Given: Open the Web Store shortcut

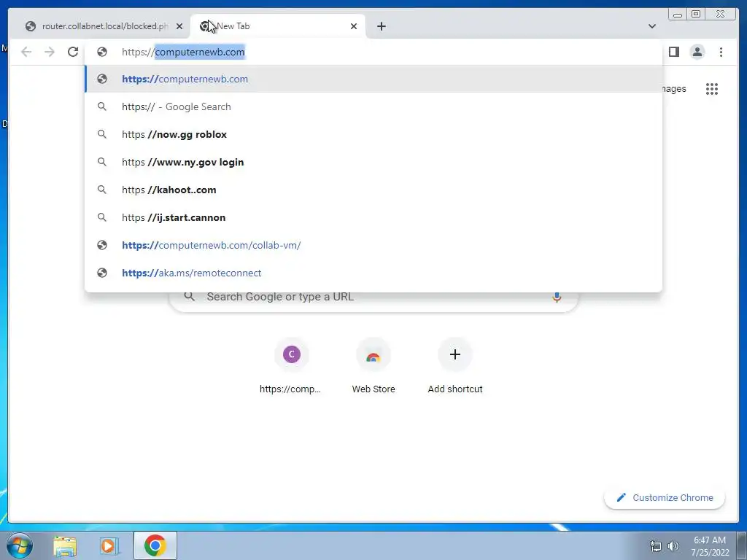Looking at the screenshot, I should click(373, 355).
